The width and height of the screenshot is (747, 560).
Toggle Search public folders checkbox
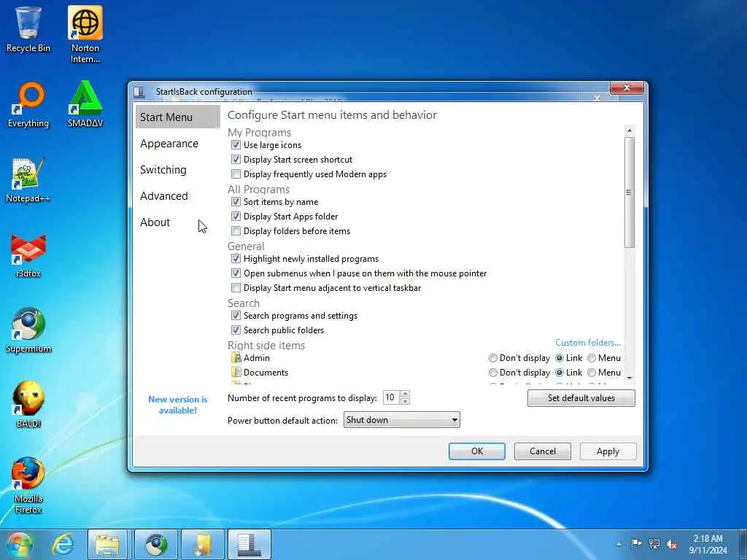(236, 330)
